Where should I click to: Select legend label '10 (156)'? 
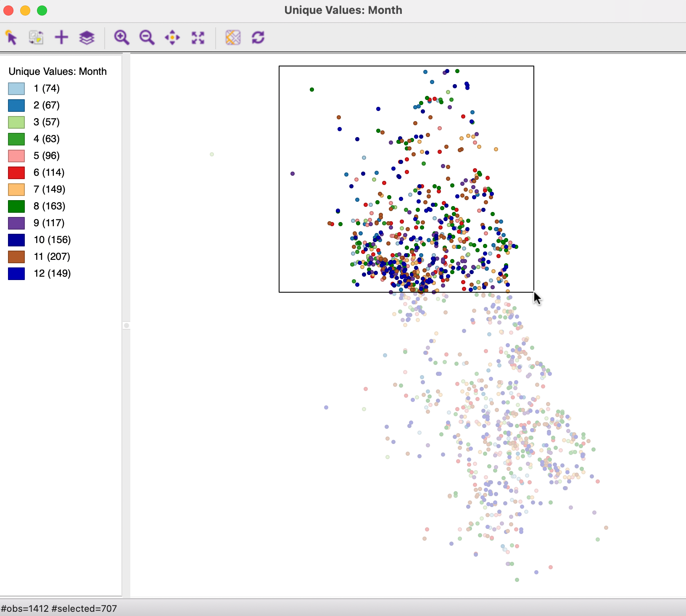[52, 240]
